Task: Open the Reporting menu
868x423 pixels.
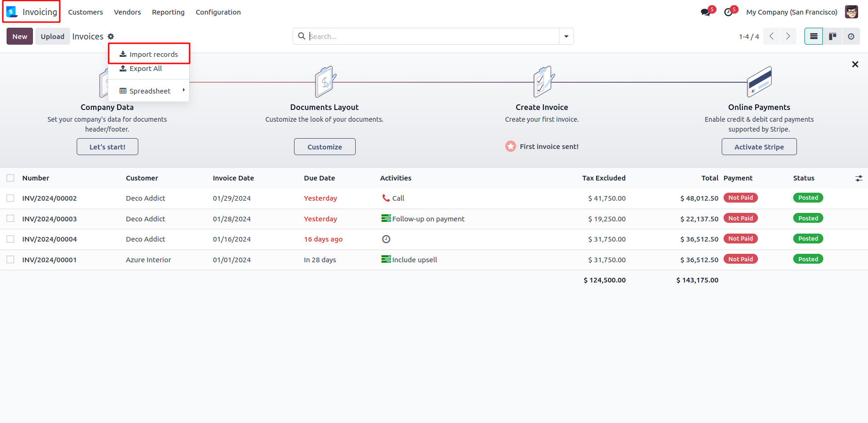Action: coord(168,12)
